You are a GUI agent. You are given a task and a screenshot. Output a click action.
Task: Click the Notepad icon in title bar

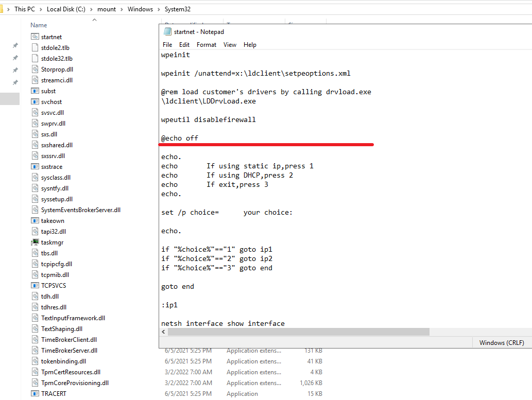point(167,32)
